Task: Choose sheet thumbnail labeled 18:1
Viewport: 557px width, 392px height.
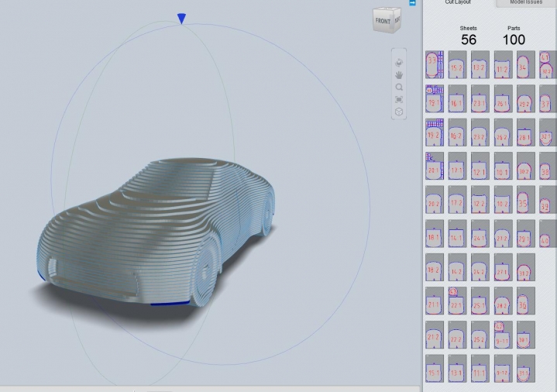Action: pyautogui.click(x=434, y=236)
